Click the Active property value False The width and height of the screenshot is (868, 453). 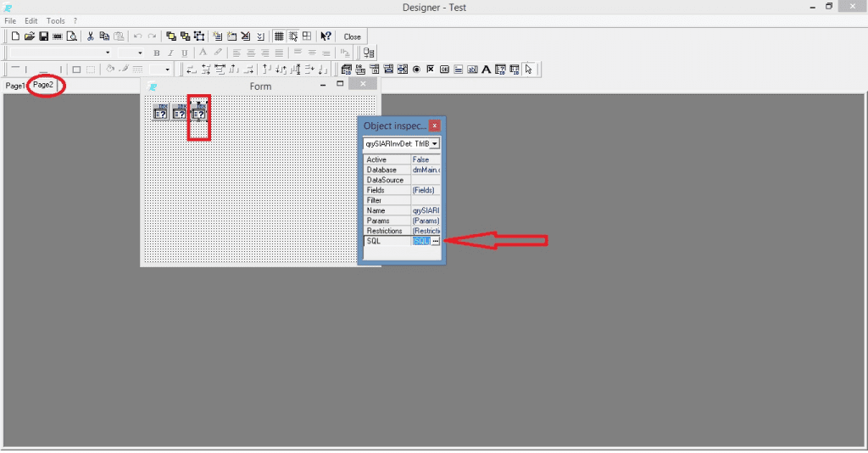426,159
